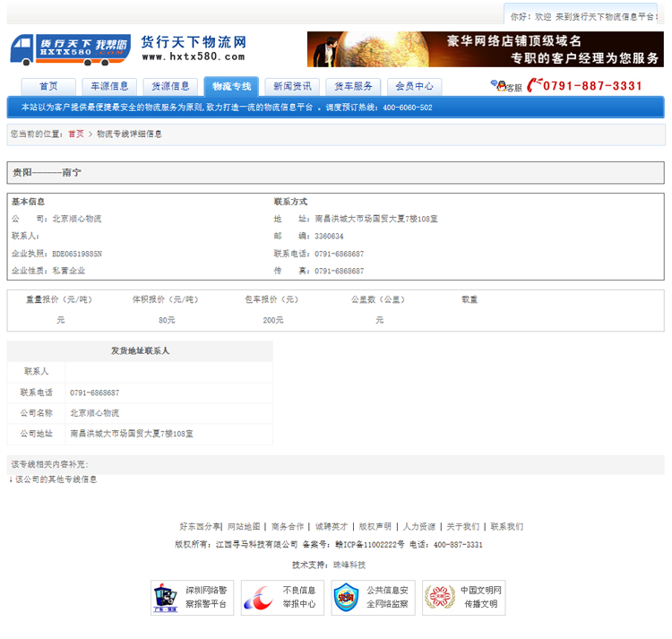672x639 pixels.
Task: Click the HXTX580 truck logo
Action: pyautogui.click(x=71, y=49)
